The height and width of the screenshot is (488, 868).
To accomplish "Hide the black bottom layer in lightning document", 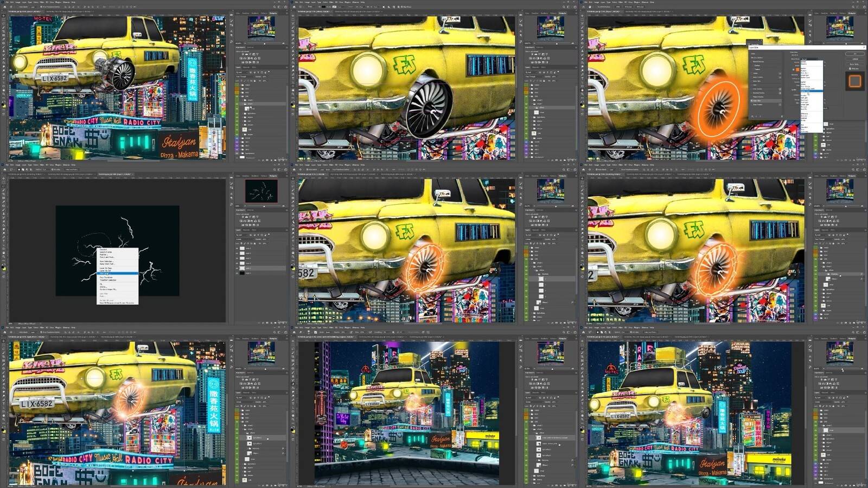I will 237,272.
